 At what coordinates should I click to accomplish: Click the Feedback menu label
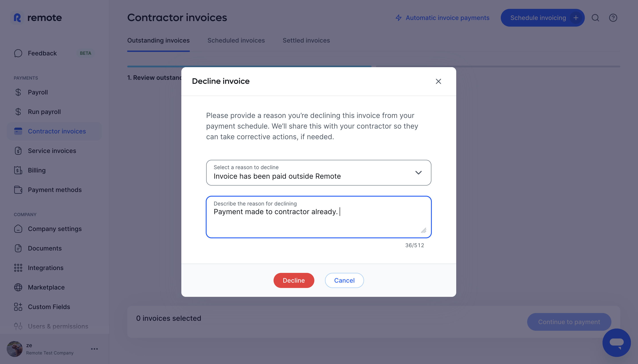coord(42,53)
